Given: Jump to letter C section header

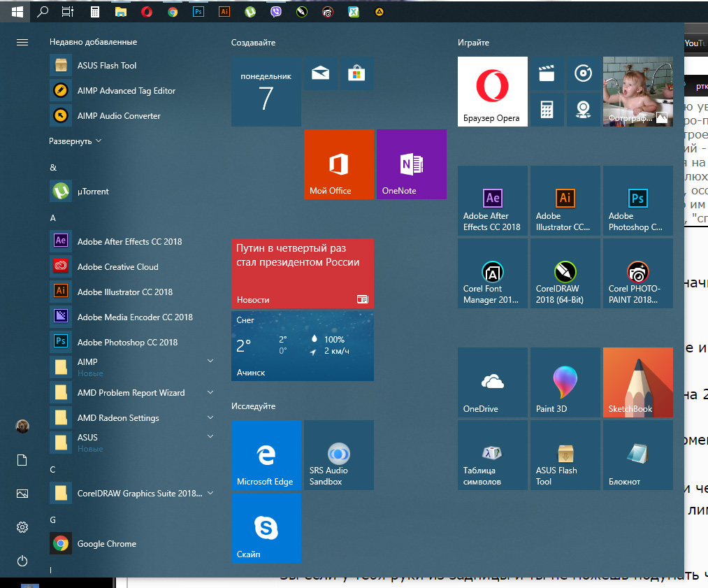Looking at the screenshot, I should [52, 470].
